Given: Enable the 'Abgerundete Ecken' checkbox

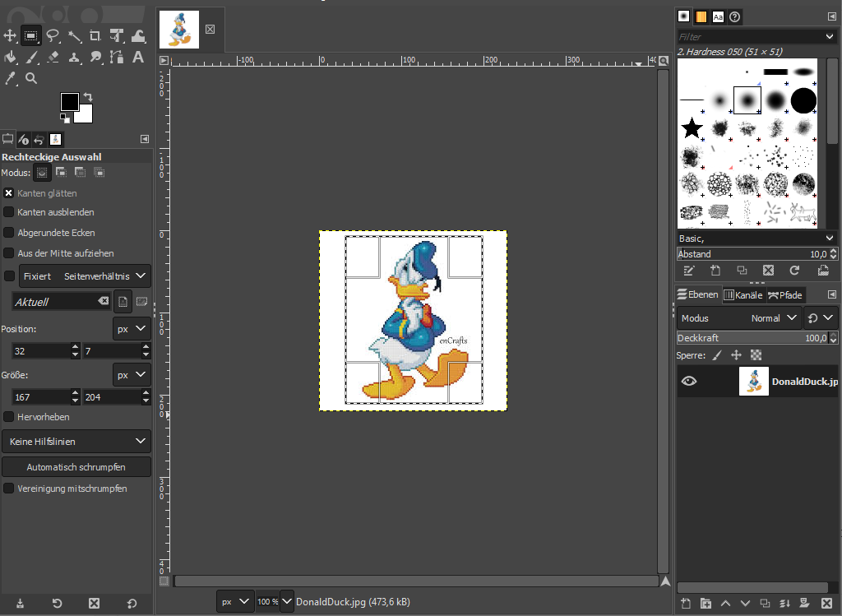Looking at the screenshot, I should 9,233.
